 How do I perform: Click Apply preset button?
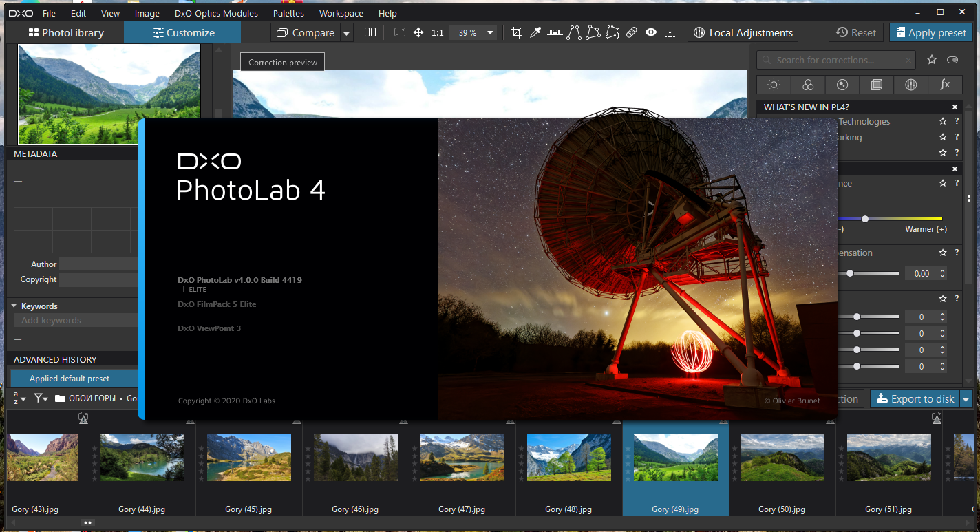click(x=930, y=32)
